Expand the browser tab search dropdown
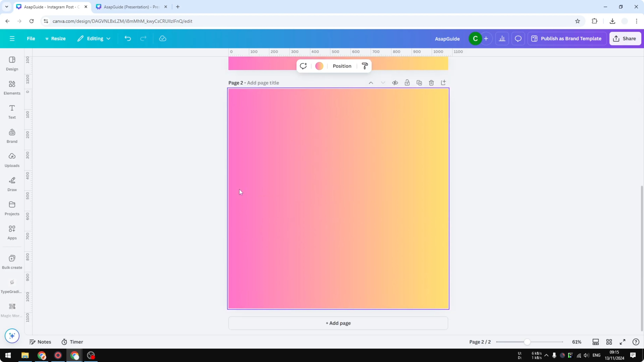The height and width of the screenshot is (362, 644). click(x=6, y=7)
